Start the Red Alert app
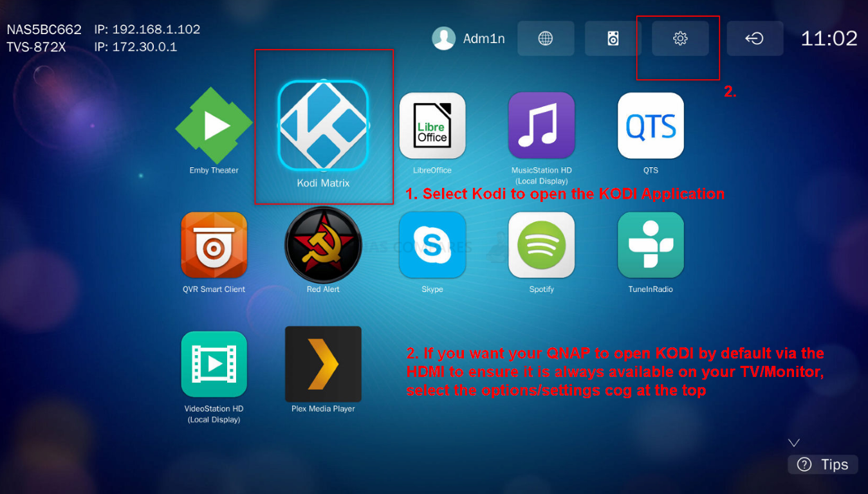This screenshot has height=494, width=868. pyautogui.click(x=323, y=245)
